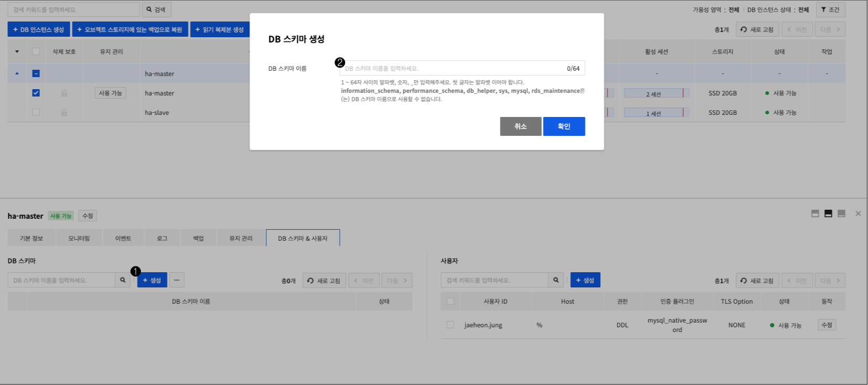Switch to the 이벤트 tab
The height and width of the screenshot is (385, 868).
pyautogui.click(x=123, y=238)
